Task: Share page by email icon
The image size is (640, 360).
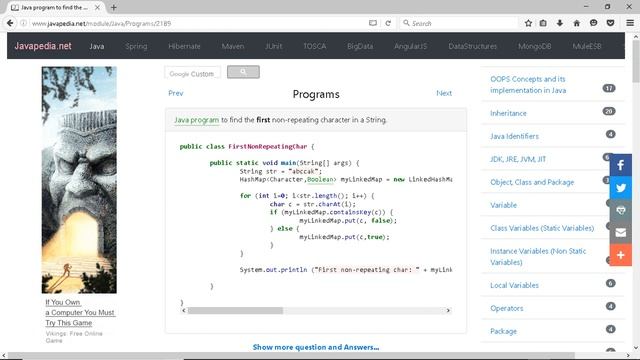Action: 620,233
